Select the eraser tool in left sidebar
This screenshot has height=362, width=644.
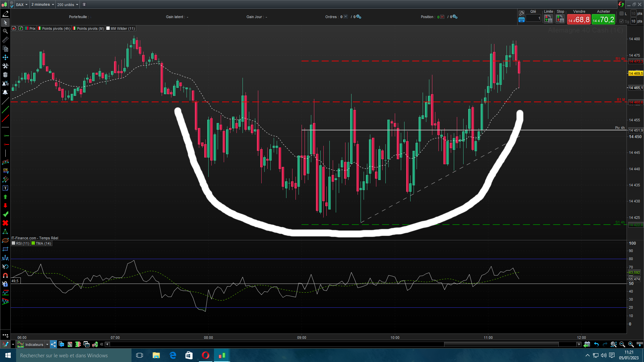[5, 14]
